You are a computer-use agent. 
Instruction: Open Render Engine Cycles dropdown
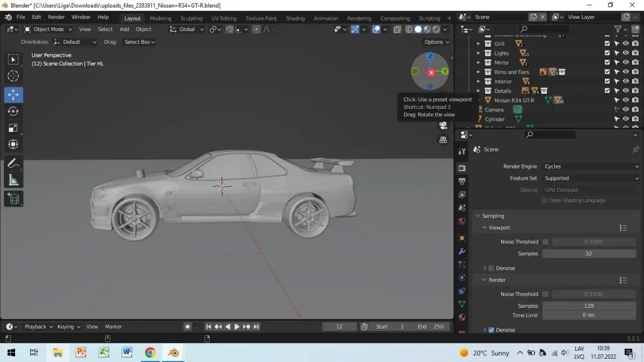591,167
